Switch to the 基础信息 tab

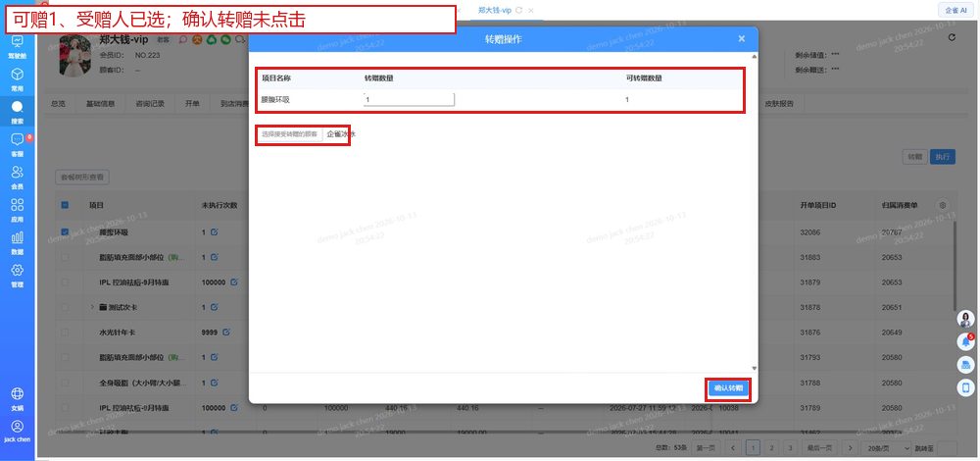pyautogui.click(x=100, y=104)
